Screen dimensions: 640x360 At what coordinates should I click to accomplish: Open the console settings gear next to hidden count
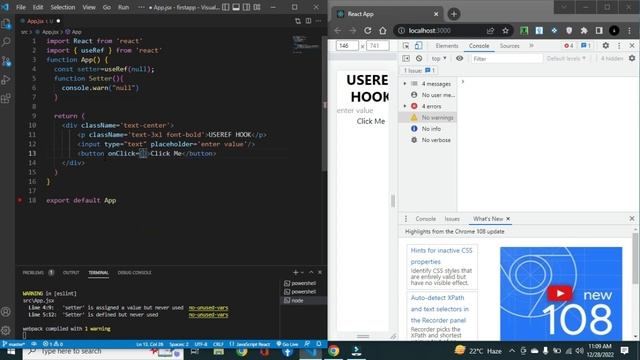point(632,58)
